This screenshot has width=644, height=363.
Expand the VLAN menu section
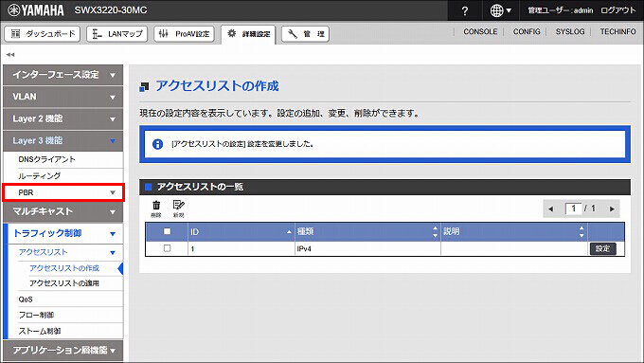[x=63, y=97]
